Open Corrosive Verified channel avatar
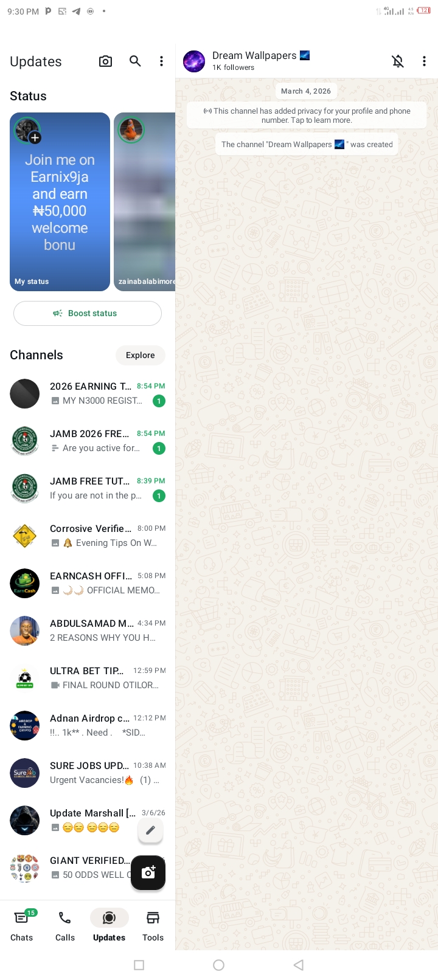438x980 pixels. [25, 536]
